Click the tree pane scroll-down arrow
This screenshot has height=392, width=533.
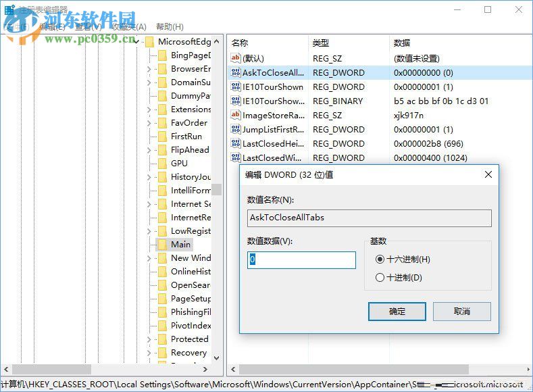[217, 358]
